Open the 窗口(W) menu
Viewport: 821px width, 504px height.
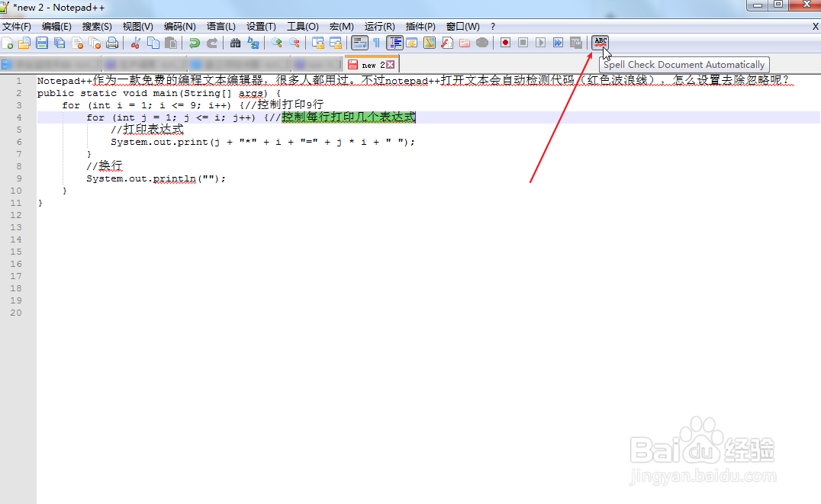tap(463, 26)
